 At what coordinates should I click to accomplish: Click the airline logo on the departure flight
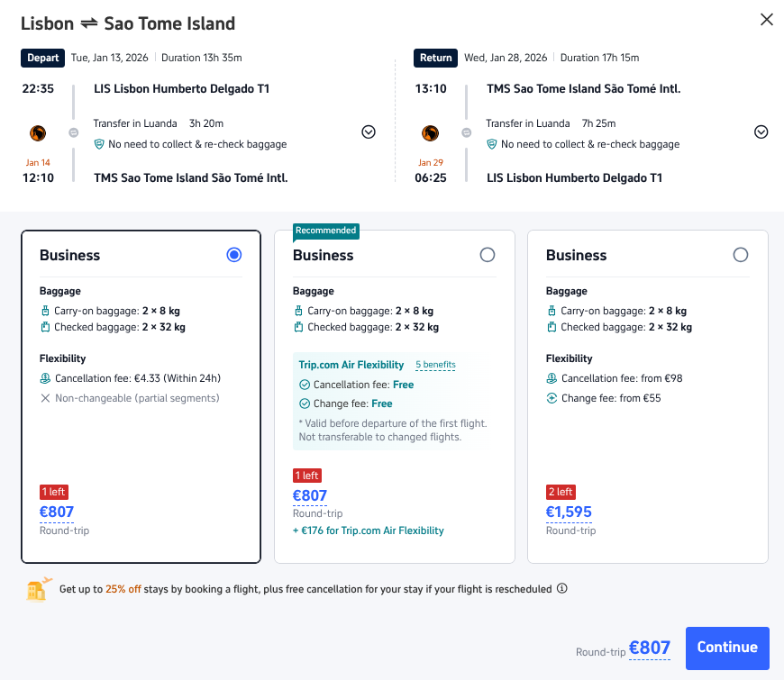pos(38,133)
